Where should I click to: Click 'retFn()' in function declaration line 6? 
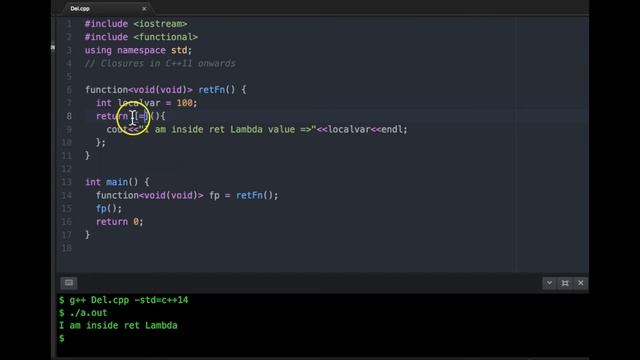(217, 90)
